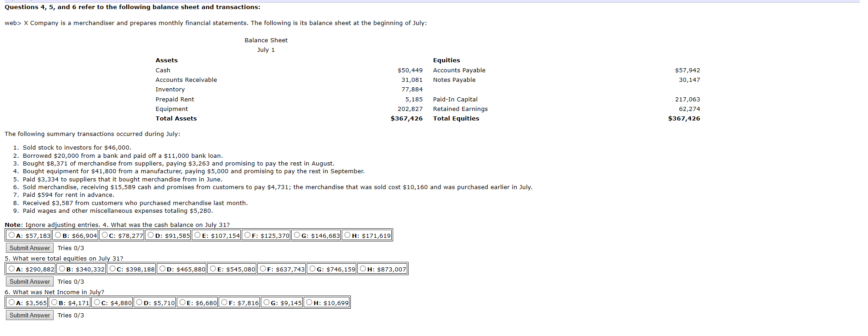Select option D: $91,585 for cash balance
Screen dimensions: 868x336
(150, 235)
